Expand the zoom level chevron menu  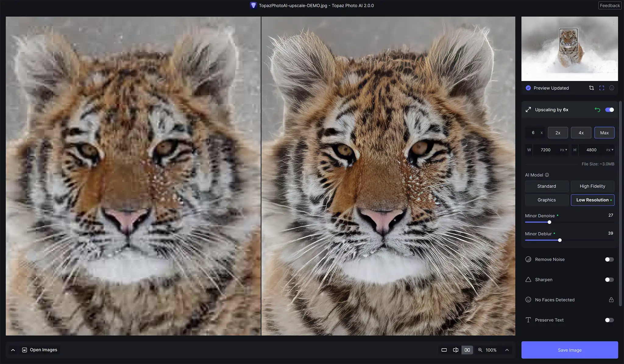pos(507,350)
